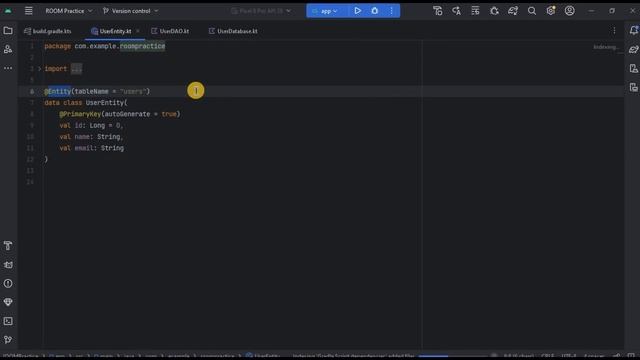
Task: Open the App Quality Insights window
Action: [8, 302]
